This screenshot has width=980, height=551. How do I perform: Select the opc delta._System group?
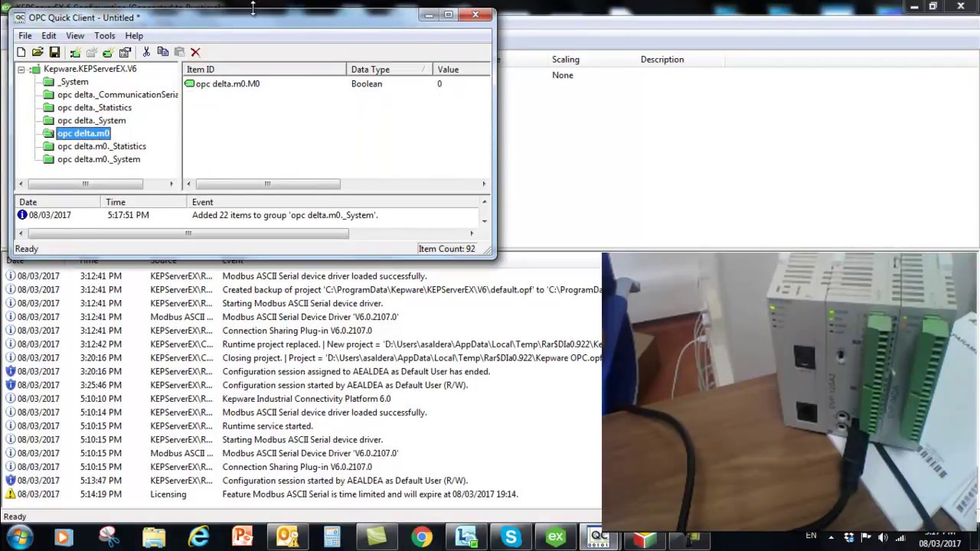pyautogui.click(x=91, y=121)
